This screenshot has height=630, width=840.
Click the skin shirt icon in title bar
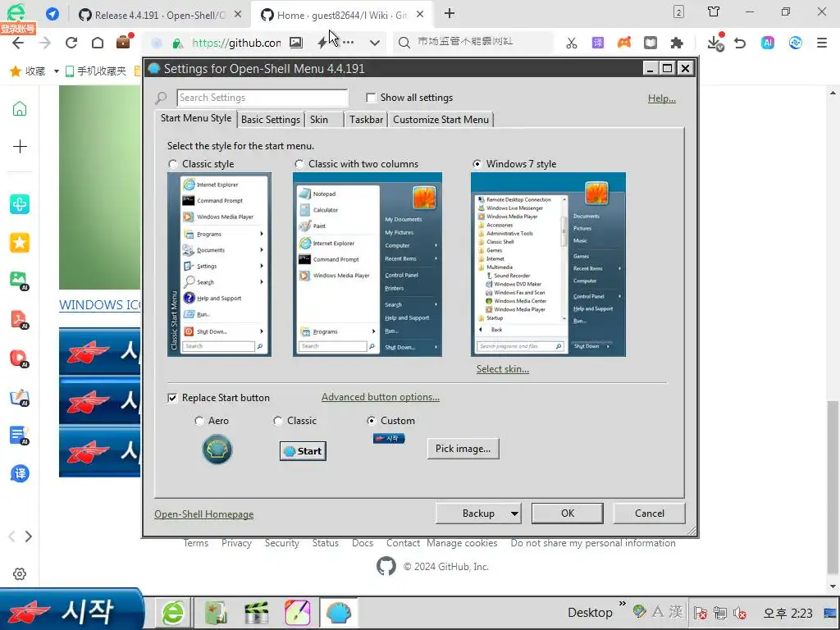714,11
